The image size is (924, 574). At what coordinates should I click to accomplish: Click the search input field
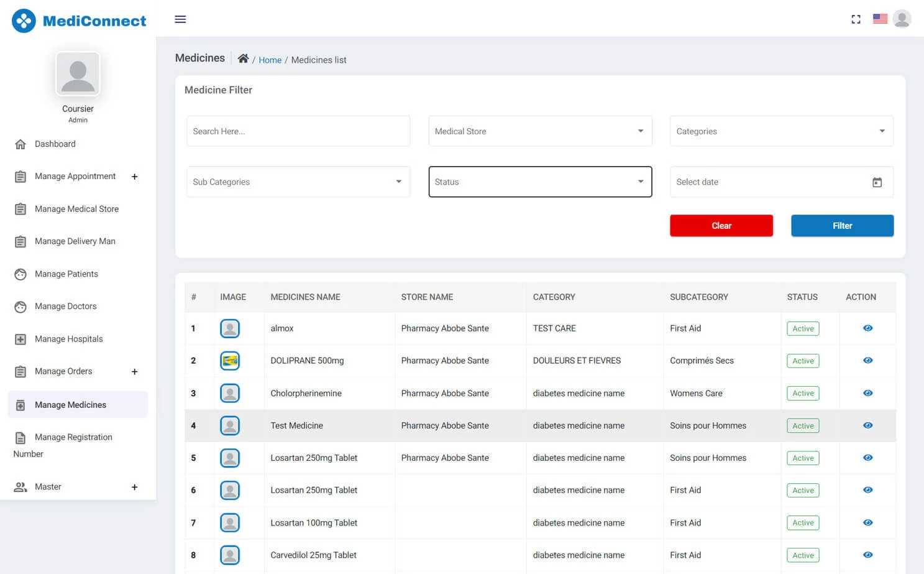coord(298,131)
